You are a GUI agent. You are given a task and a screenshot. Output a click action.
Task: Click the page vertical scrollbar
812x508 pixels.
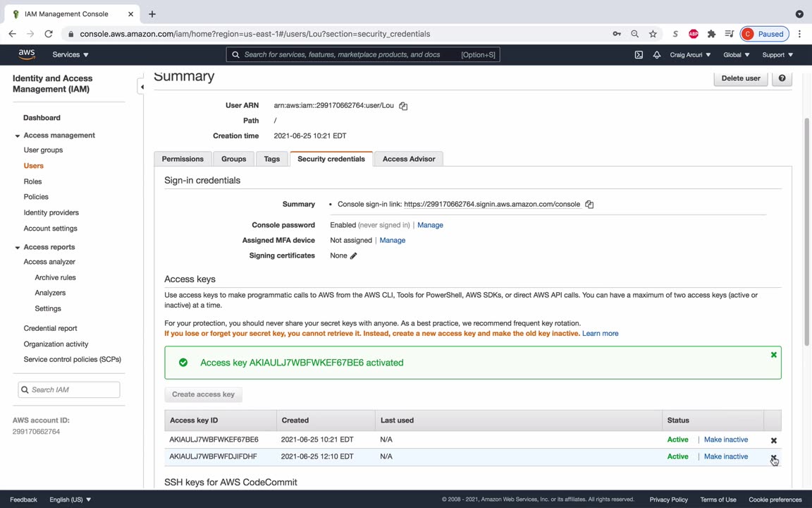click(x=806, y=232)
